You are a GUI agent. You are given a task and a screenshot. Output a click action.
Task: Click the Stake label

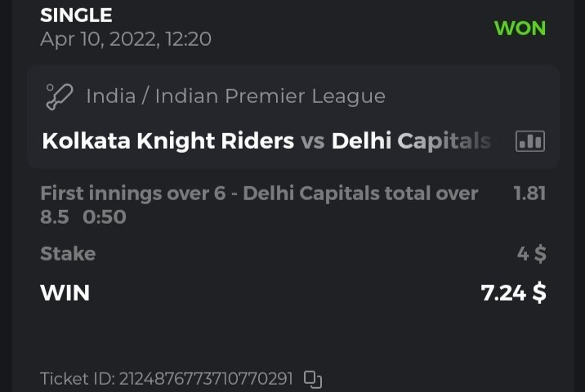pyautogui.click(x=68, y=254)
